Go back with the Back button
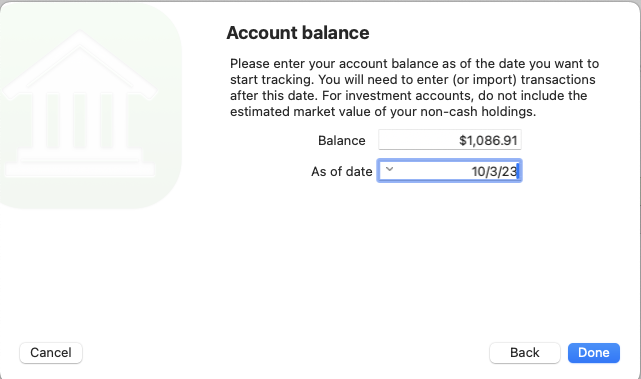This screenshot has width=641, height=379. [524, 352]
